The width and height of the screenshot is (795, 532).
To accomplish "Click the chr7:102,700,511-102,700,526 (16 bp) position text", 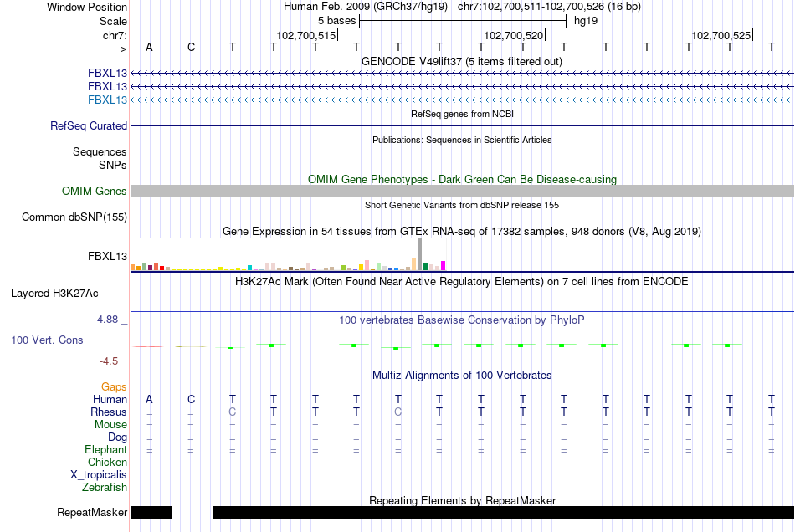I will pyautogui.click(x=549, y=7).
